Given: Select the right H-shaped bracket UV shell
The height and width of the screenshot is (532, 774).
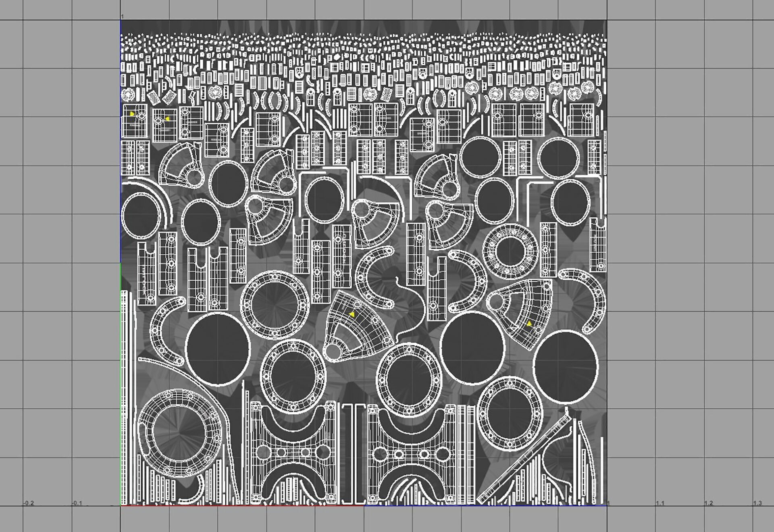Looking at the screenshot, I should coord(412,453).
